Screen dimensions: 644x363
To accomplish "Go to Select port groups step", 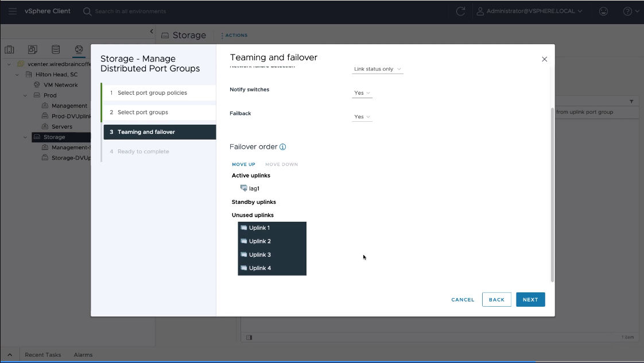I will point(143,113).
